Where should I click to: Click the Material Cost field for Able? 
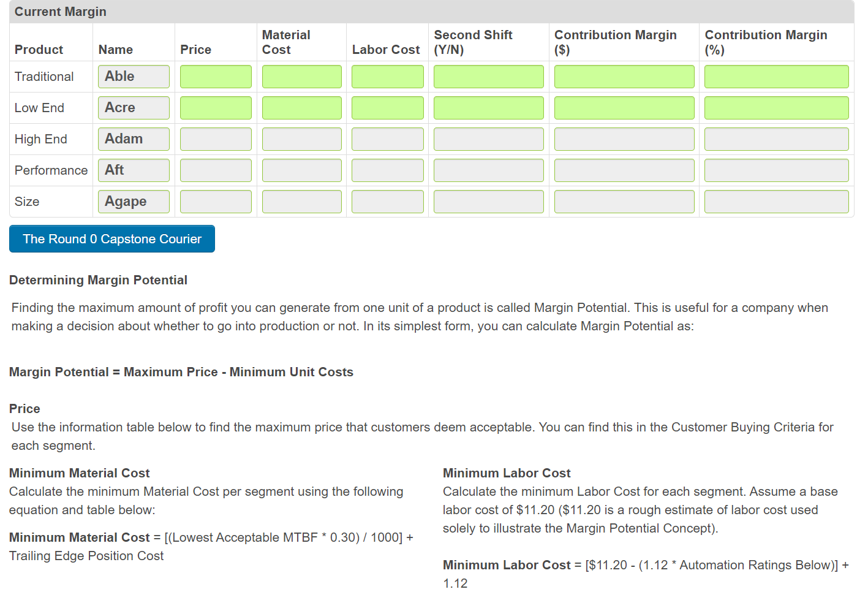pos(301,76)
